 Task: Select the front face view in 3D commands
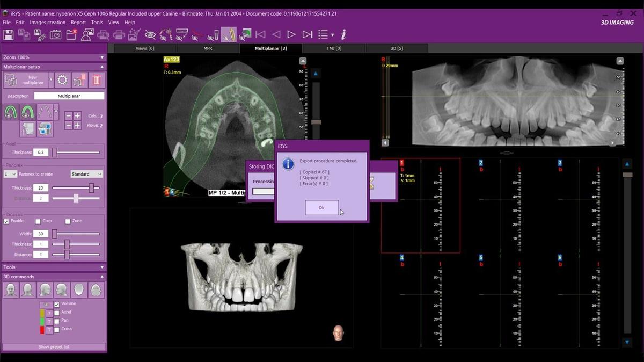11,289
